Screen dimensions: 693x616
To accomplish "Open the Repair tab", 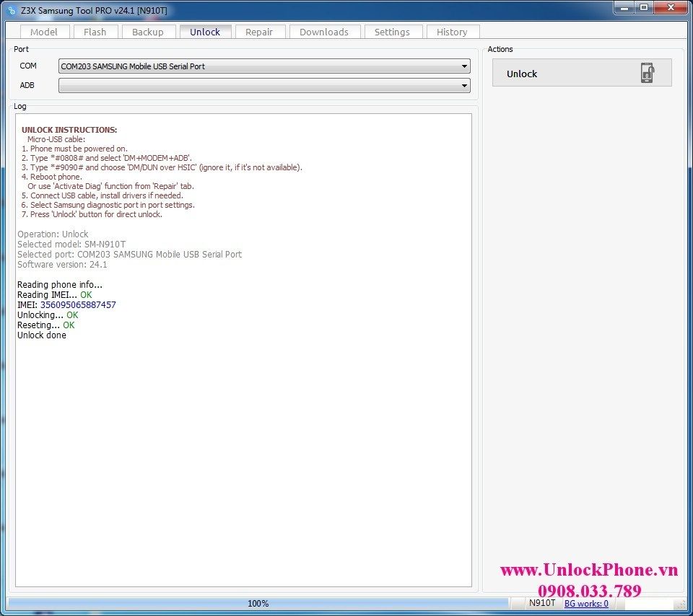I will (259, 32).
